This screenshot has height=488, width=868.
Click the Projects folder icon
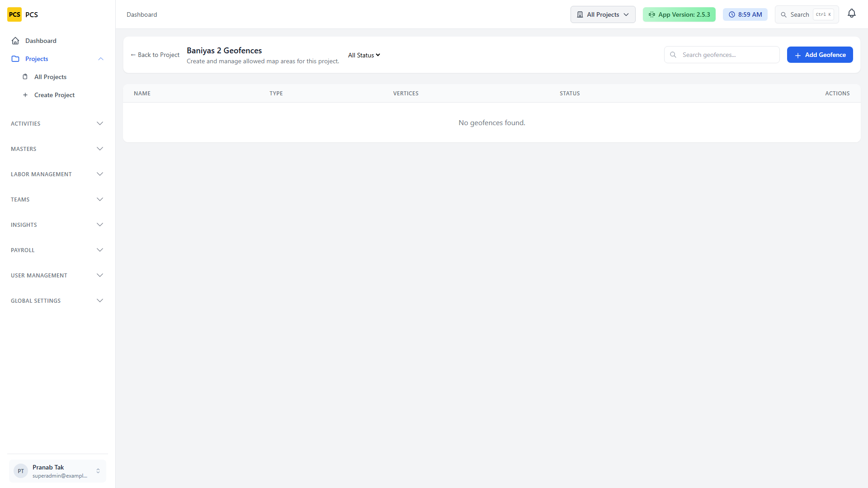pyautogui.click(x=15, y=59)
